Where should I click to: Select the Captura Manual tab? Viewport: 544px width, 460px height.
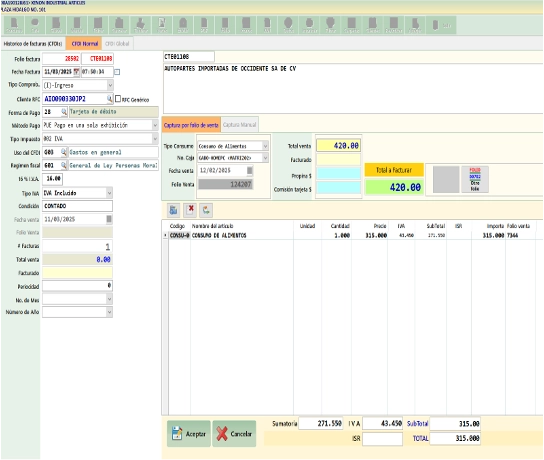click(239, 125)
